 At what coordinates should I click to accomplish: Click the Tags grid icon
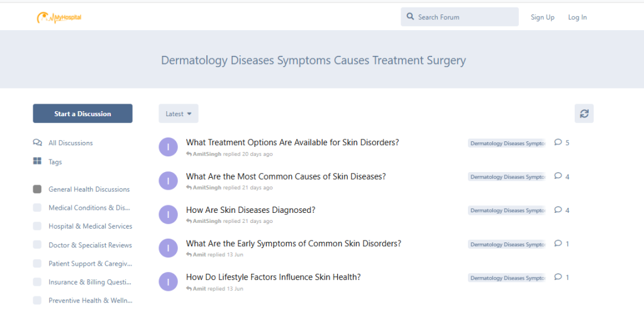coord(37,161)
